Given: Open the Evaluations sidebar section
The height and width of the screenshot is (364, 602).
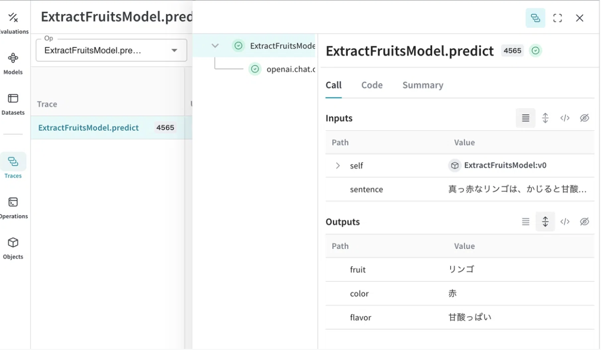Looking at the screenshot, I should point(14,23).
